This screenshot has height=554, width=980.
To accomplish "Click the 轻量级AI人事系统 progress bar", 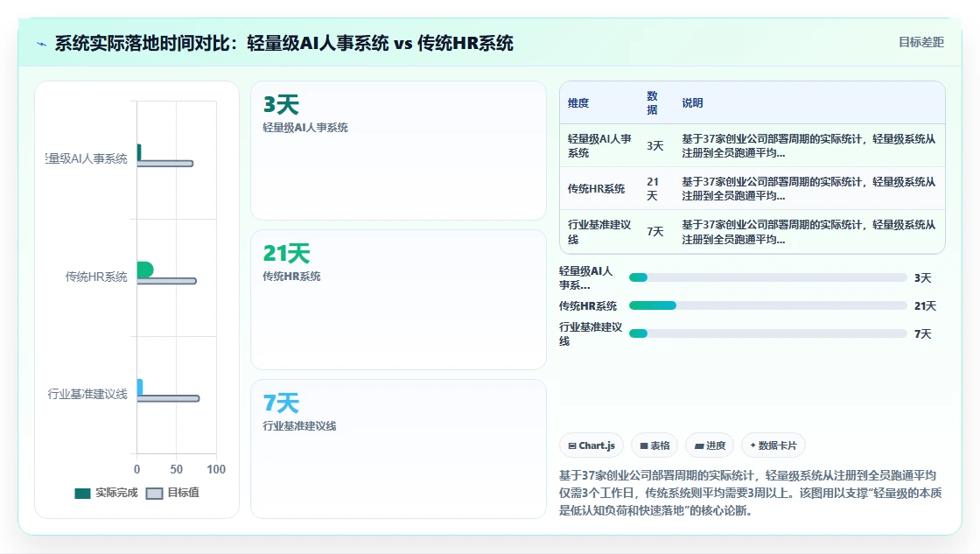I will [767, 277].
